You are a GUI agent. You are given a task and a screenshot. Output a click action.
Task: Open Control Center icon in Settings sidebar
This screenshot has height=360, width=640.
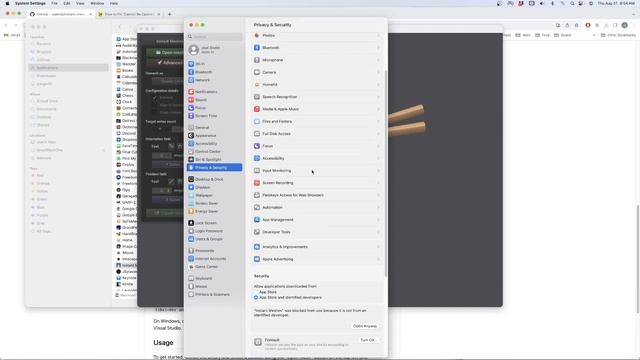(191, 151)
